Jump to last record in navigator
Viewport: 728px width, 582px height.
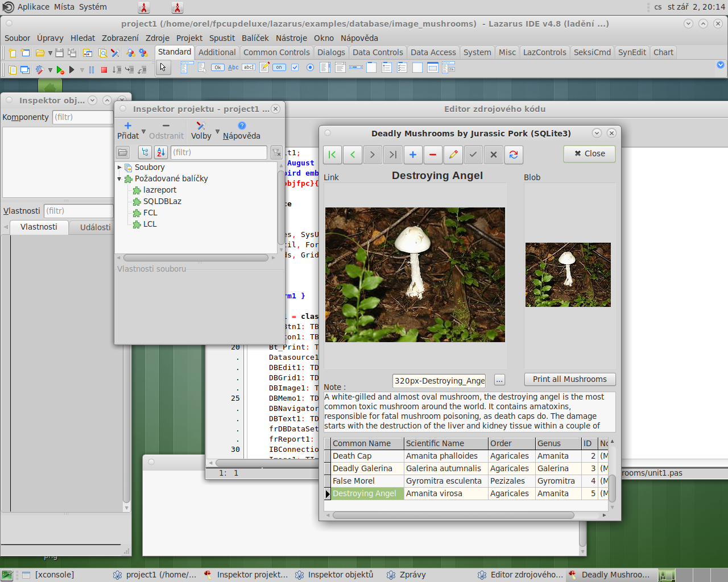392,155
